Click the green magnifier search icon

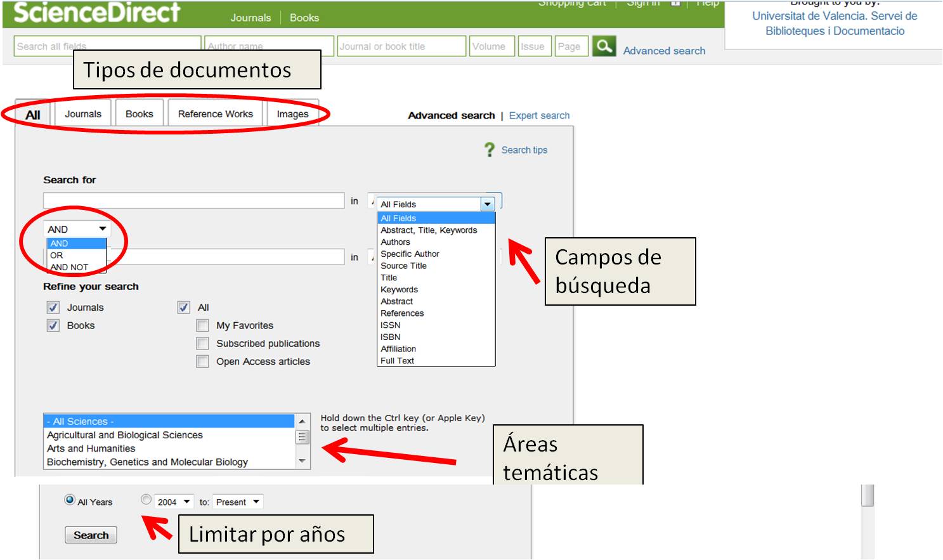click(x=604, y=46)
